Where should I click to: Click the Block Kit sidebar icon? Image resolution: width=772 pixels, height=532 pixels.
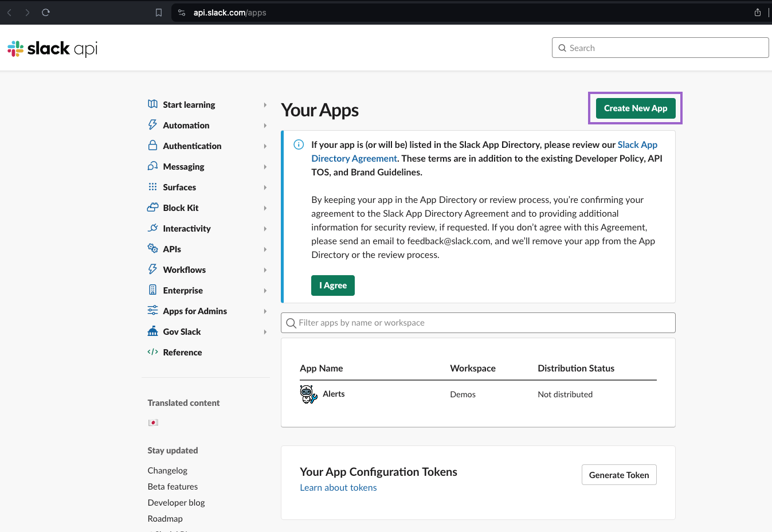click(152, 208)
